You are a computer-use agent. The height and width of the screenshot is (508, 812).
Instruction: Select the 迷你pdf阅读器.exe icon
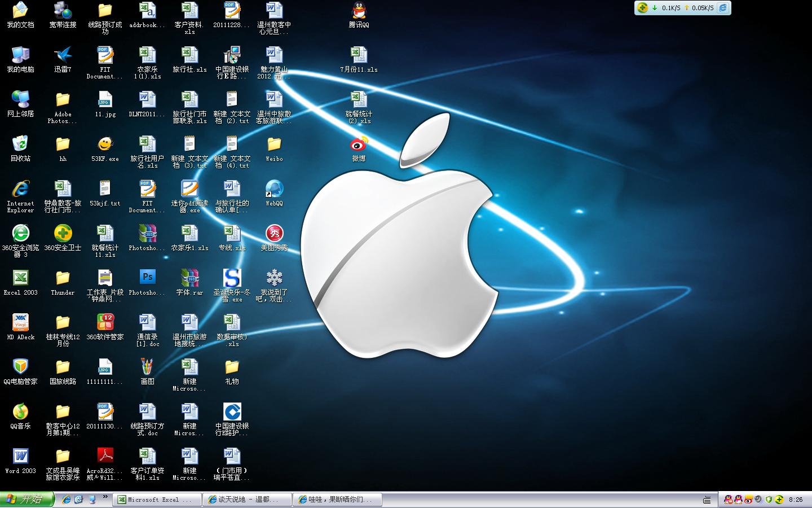click(189, 196)
